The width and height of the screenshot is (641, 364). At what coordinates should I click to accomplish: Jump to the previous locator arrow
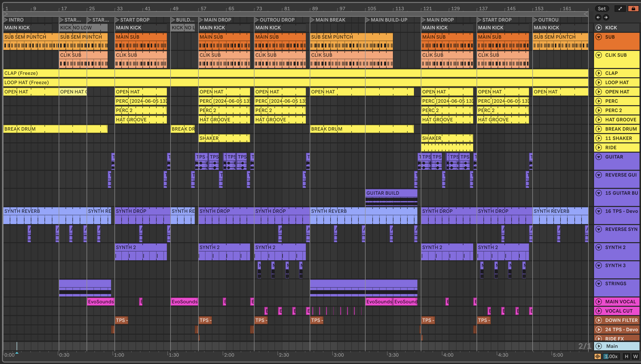tap(598, 17)
